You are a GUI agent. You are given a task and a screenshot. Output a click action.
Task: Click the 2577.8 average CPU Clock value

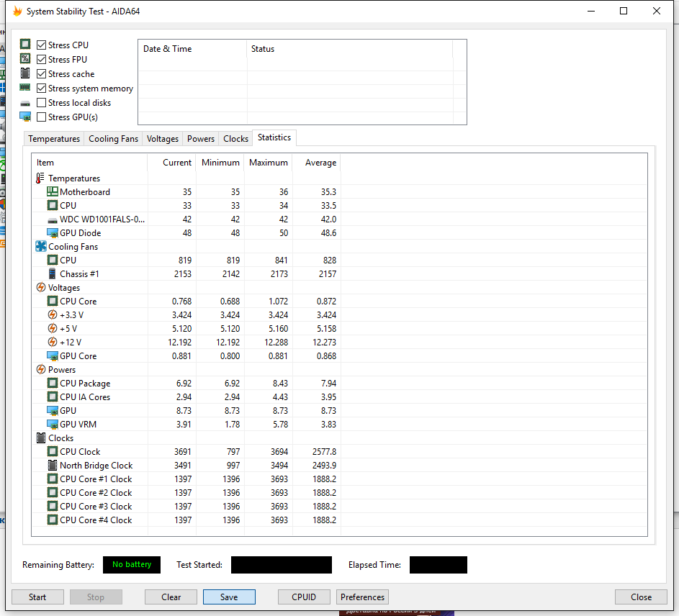tap(324, 451)
